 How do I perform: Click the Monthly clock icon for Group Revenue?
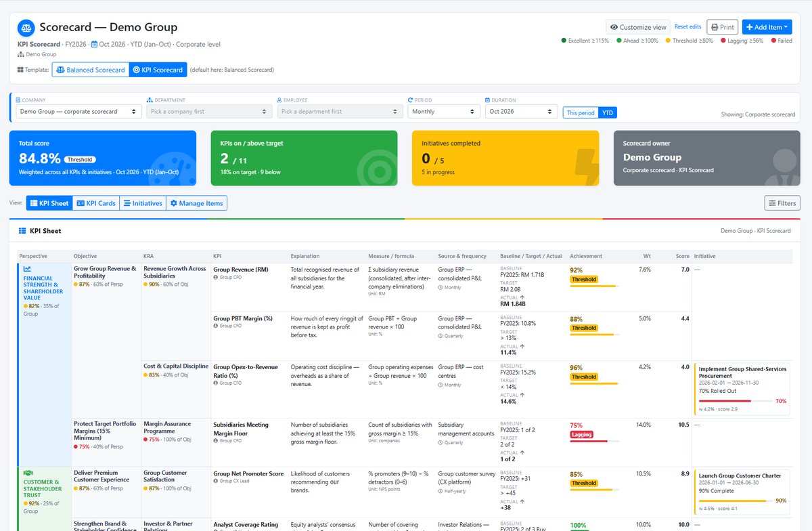pyautogui.click(x=441, y=288)
